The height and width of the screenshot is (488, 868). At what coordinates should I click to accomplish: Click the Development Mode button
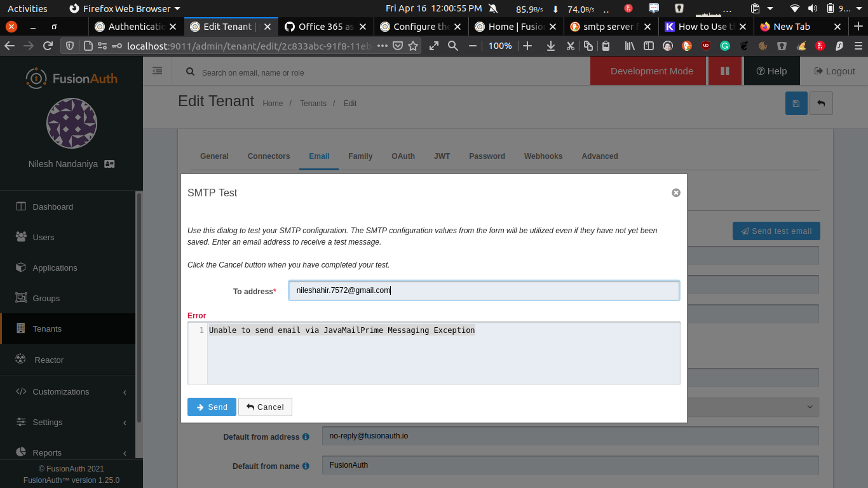point(648,71)
